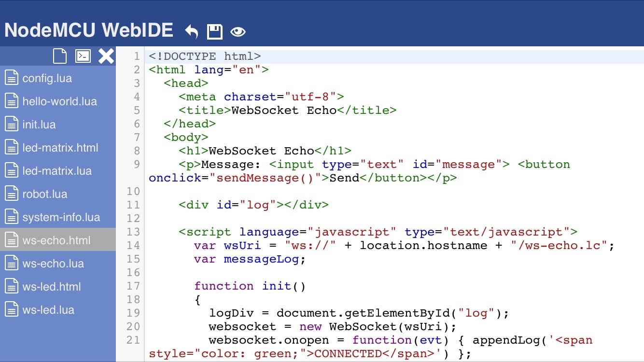Click the X delete icon in sidebar
This screenshot has height=362, width=644.
106,56
